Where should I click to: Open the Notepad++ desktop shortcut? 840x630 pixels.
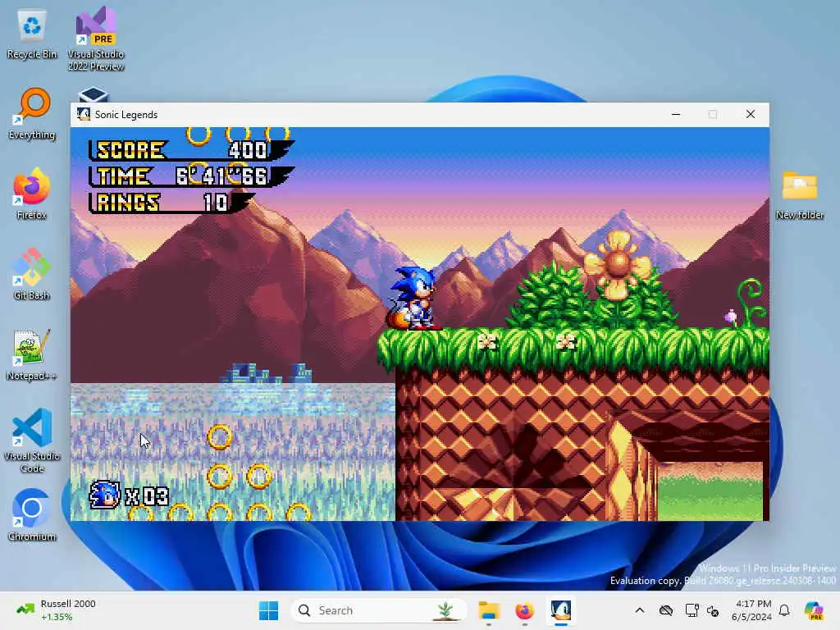point(32,354)
